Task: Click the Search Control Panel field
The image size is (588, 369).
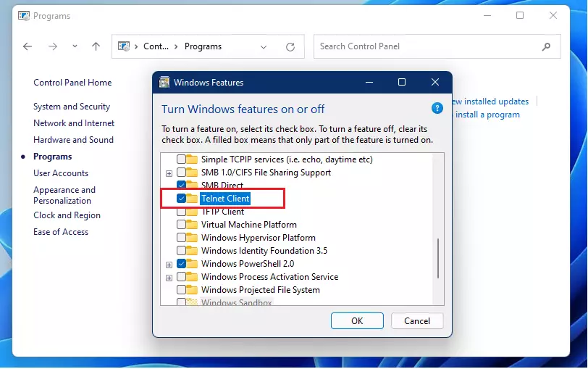Action: (x=437, y=46)
